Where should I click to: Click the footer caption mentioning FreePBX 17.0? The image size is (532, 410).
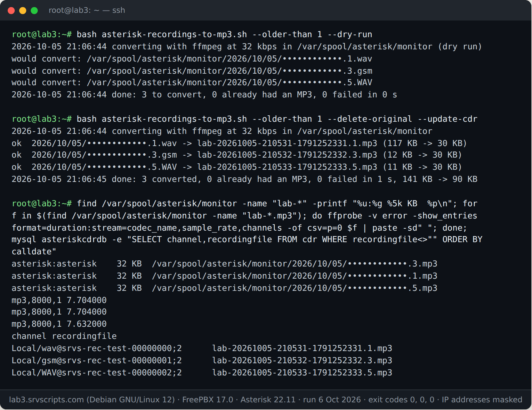tap(266, 400)
